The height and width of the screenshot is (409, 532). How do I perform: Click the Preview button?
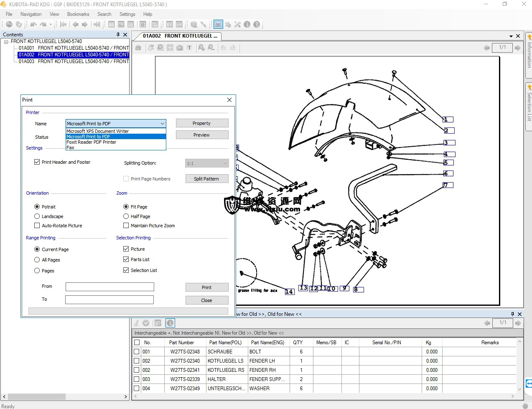[x=202, y=135]
